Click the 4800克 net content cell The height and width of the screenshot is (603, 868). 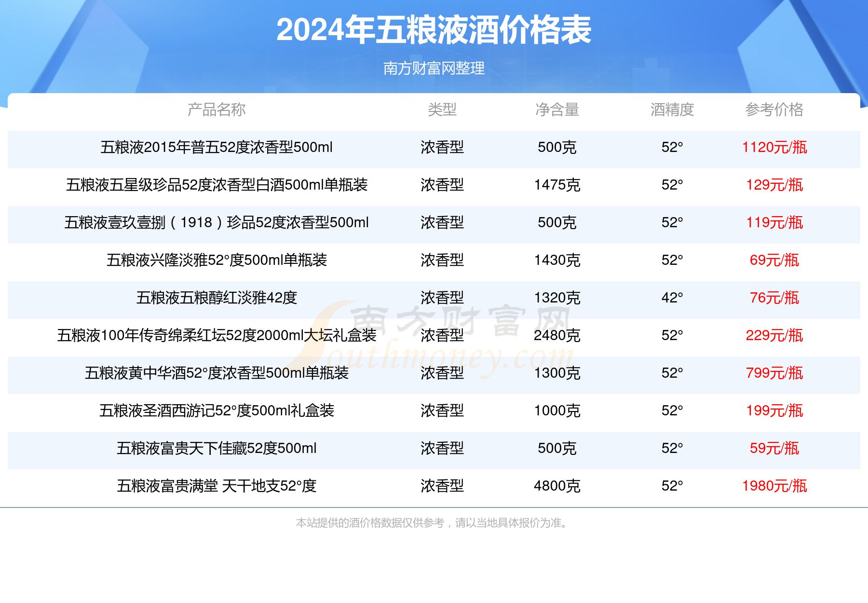[557, 486]
